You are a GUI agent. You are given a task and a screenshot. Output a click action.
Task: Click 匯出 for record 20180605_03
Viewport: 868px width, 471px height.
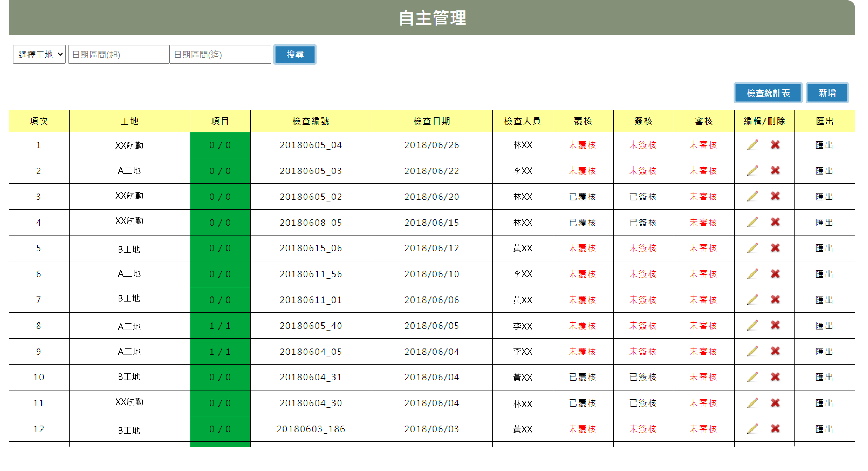824,171
